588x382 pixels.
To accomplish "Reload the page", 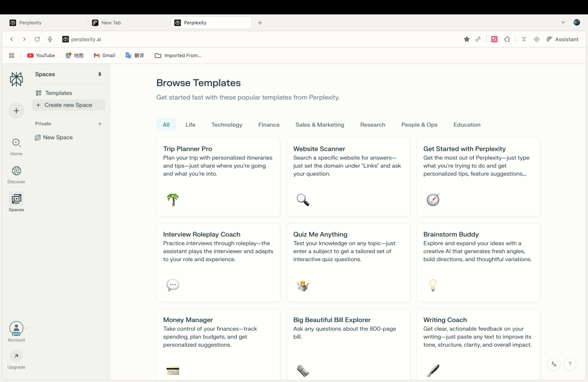I will pos(37,39).
